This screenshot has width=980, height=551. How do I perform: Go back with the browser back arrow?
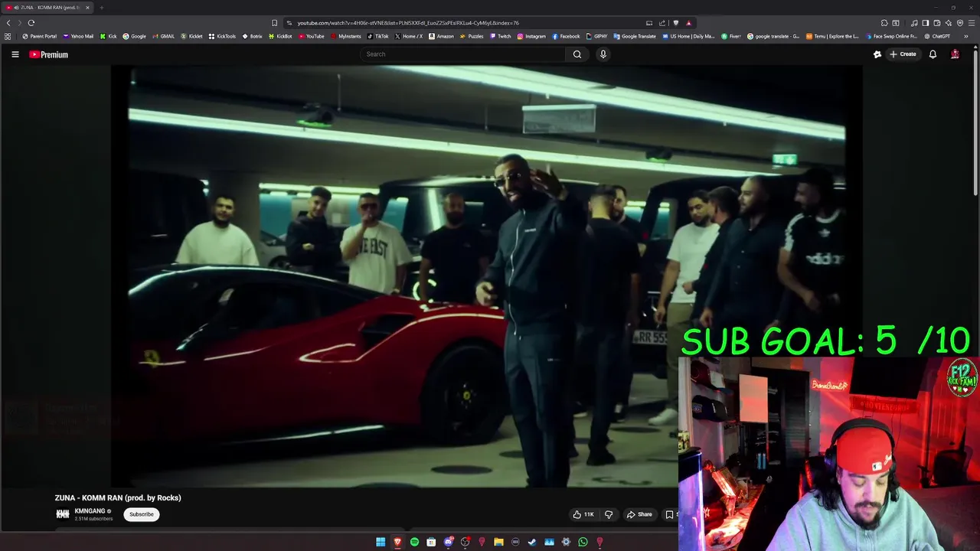(x=8, y=23)
